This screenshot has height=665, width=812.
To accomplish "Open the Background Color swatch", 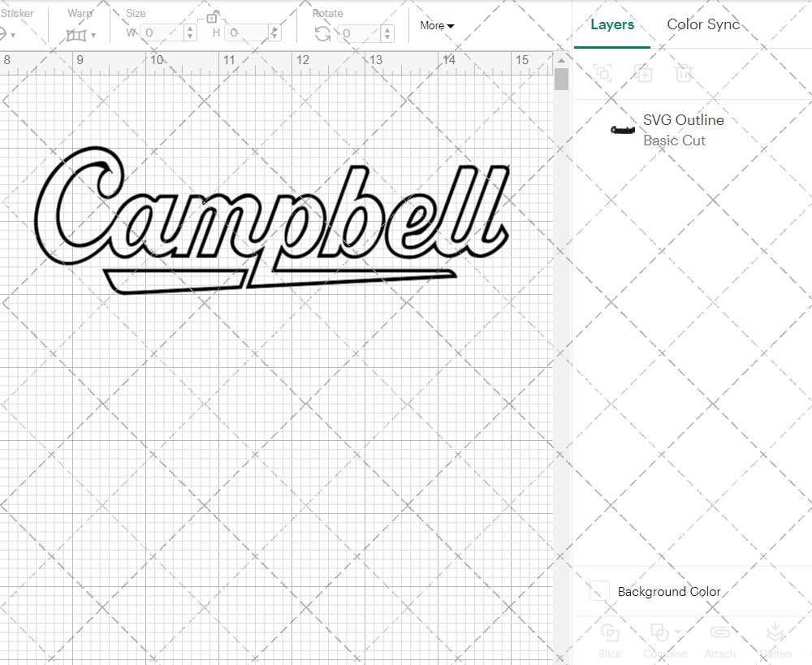I will [x=598, y=591].
